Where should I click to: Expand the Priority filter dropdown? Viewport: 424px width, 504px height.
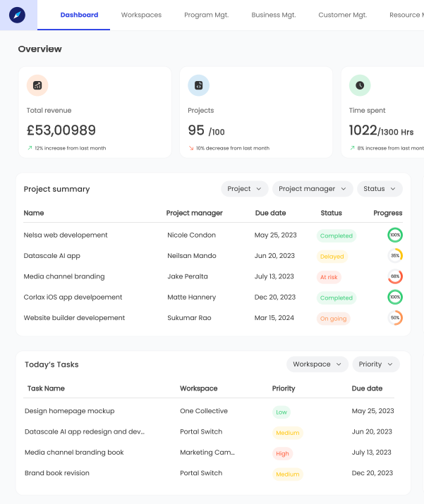(x=376, y=364)
